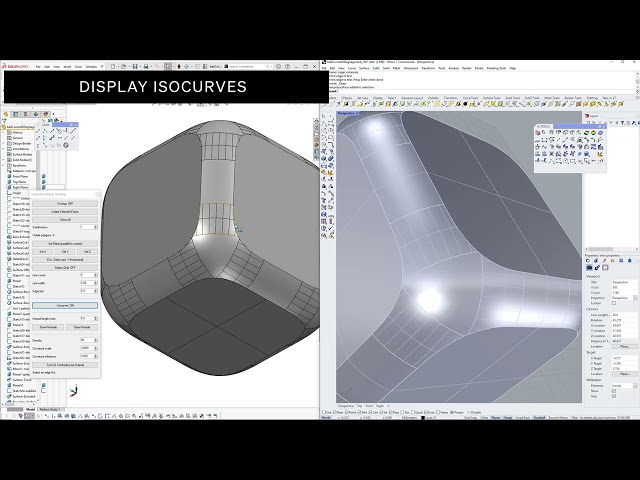Toggle the wallpaper Show checkbox
Viewport: 640px width, 480px height.
coord(614,391)
